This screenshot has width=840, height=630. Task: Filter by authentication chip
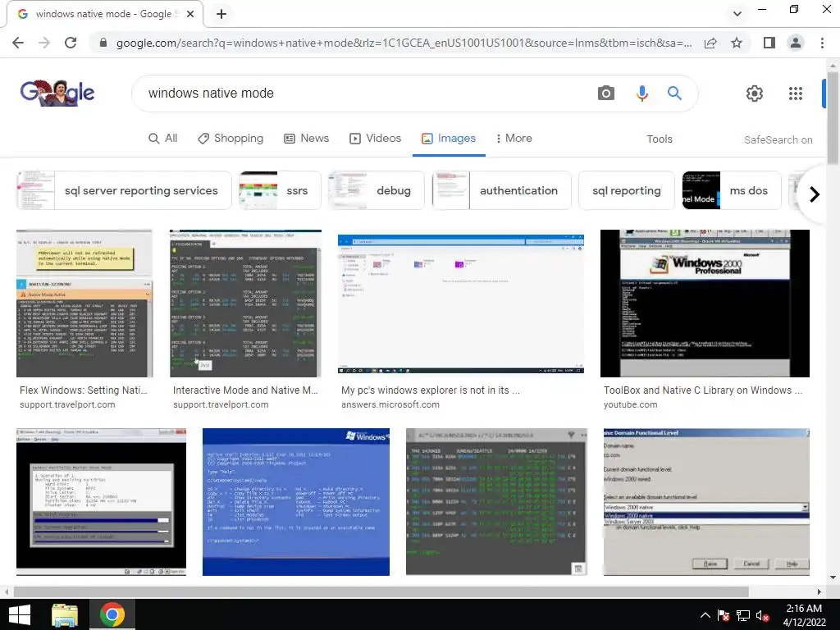(x=501, y=190)
